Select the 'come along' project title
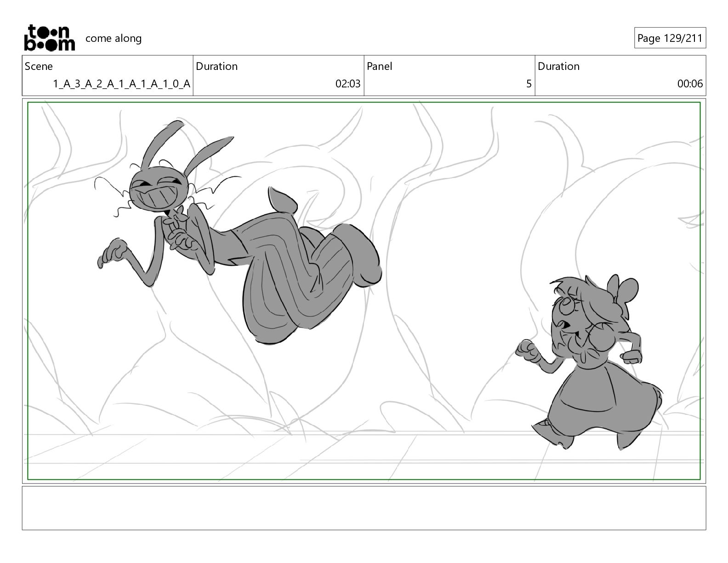The width and height of the screenshot is (728, 563). coord(114,38)
